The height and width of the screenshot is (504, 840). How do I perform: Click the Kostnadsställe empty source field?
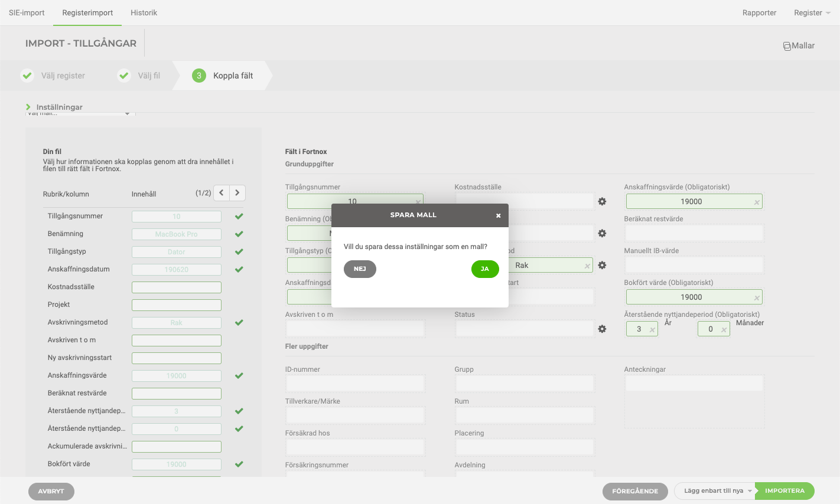click(x=177, y=287)
